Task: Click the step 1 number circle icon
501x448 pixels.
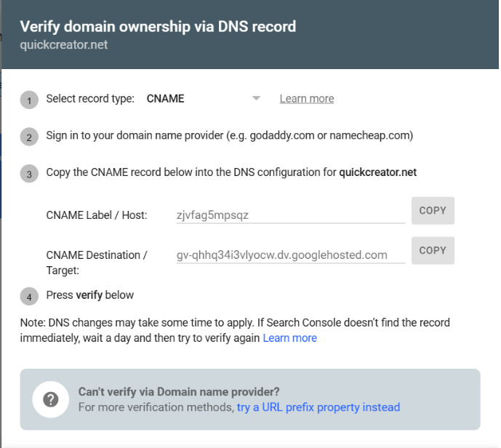Action: coord(29,100)
